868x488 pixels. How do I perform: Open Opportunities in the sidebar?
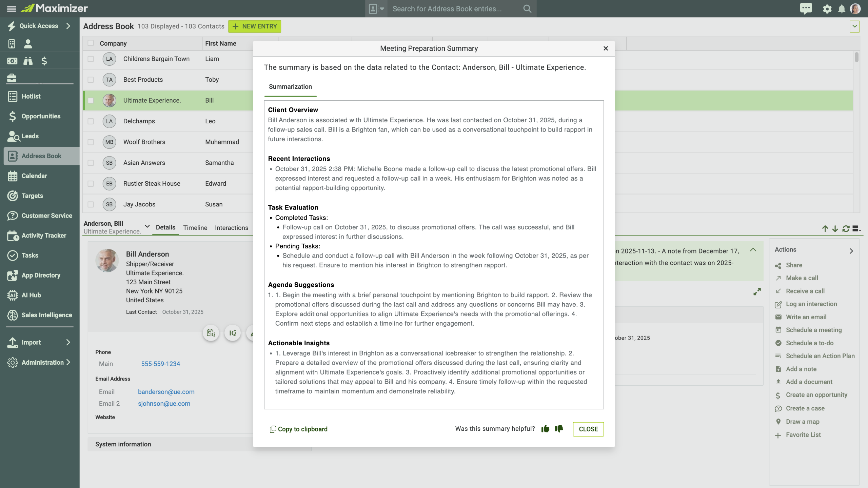pos(41,116)
